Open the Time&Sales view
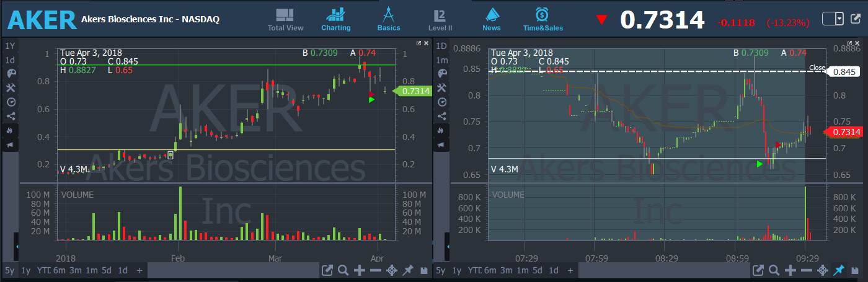The image size is (868, 282). (x=542, y=19)
